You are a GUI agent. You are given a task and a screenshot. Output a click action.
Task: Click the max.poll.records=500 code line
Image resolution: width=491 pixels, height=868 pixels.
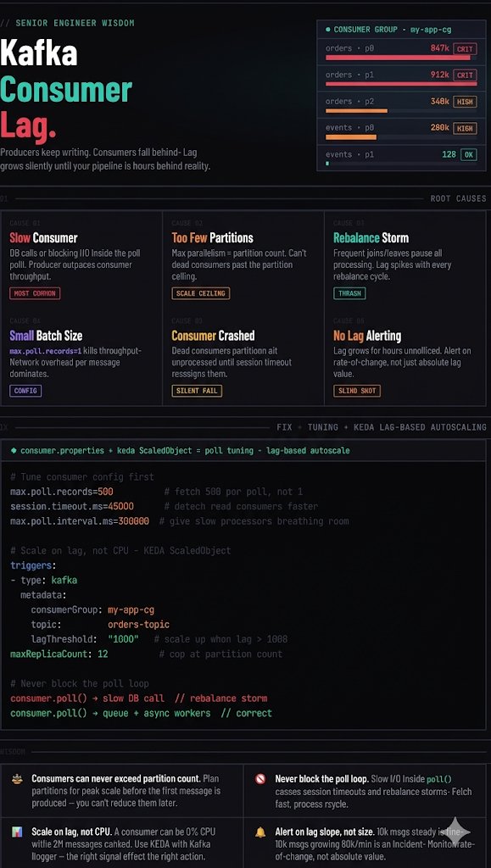(x=62, y=492)
